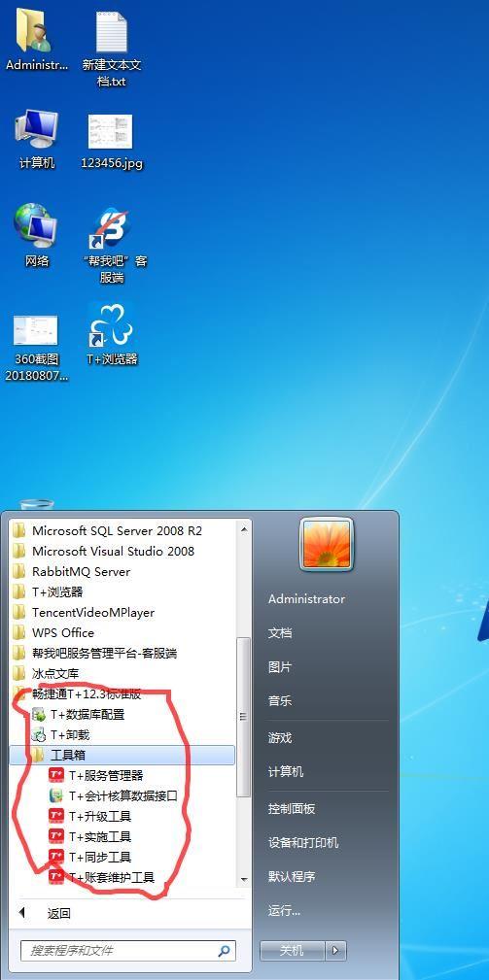
Task: Open the 运行... dialog
Action: pyautogui.click(x=284, y=911)
